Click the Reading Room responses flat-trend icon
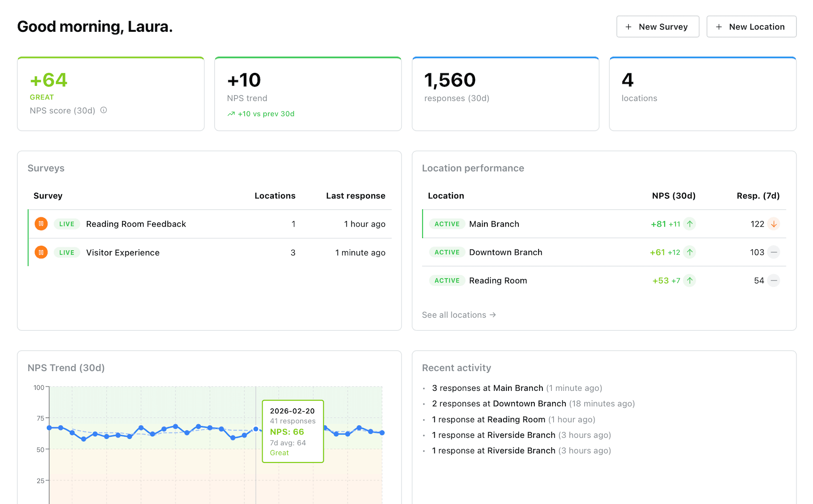 point(774,280)
